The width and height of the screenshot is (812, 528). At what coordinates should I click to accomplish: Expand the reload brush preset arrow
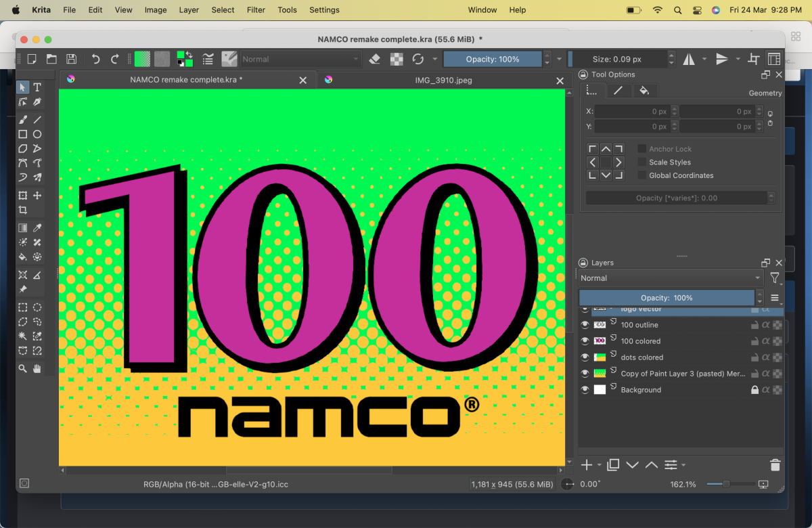[435, 59]
